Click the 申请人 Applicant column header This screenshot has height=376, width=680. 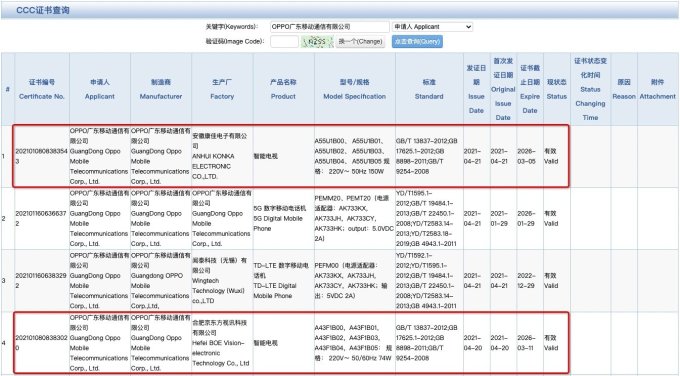(x=100, y=89)
